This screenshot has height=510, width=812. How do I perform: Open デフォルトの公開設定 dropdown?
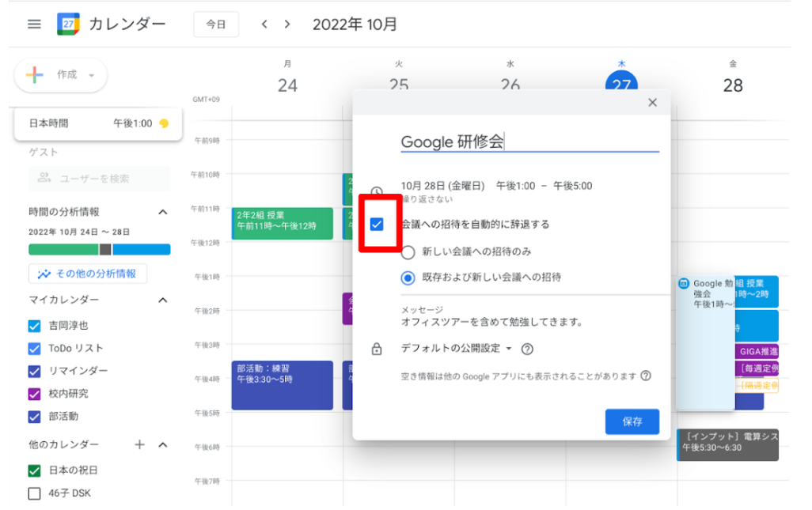(456, 349)
